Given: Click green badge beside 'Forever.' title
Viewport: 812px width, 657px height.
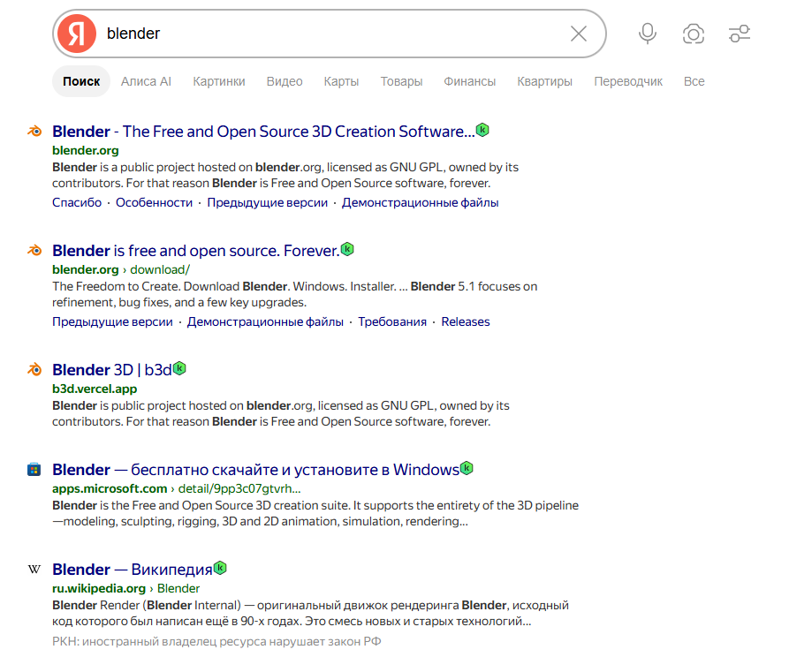Looking at the screenshot, I should coord(347,249).
